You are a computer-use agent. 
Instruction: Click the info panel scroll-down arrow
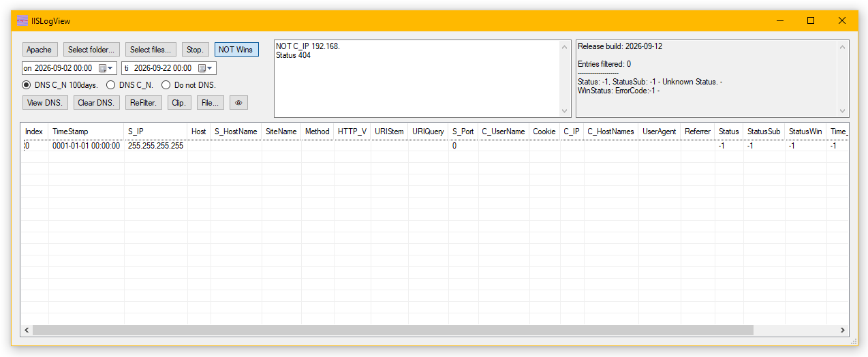[x=843, y=111]
